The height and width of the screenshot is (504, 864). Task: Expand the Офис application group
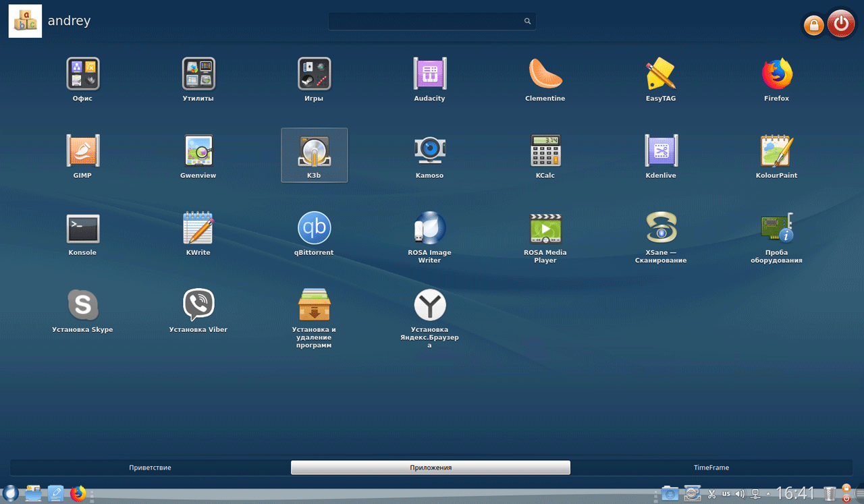click(82, 74)
